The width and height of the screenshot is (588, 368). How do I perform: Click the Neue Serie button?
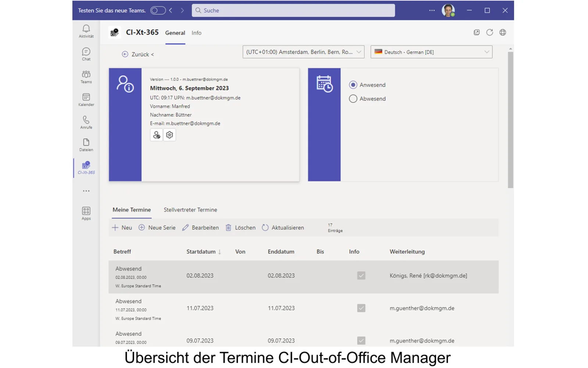pyautogui.click(x=157, y=228)
